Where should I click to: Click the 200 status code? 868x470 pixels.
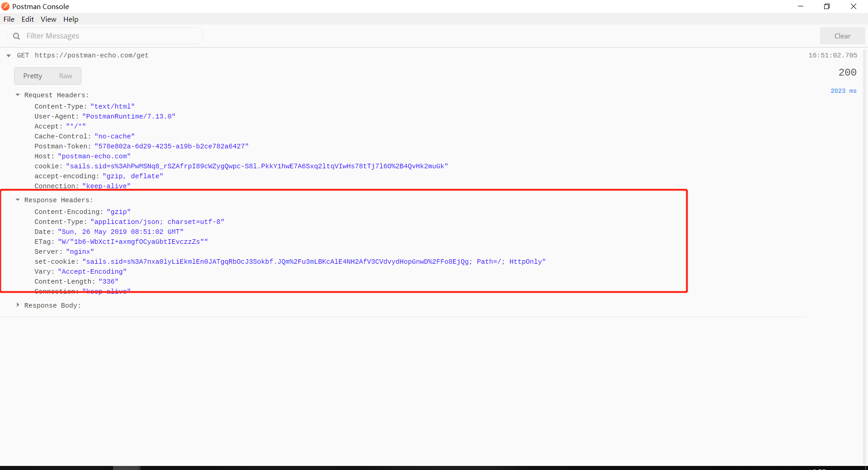click(x=847, y=72)
